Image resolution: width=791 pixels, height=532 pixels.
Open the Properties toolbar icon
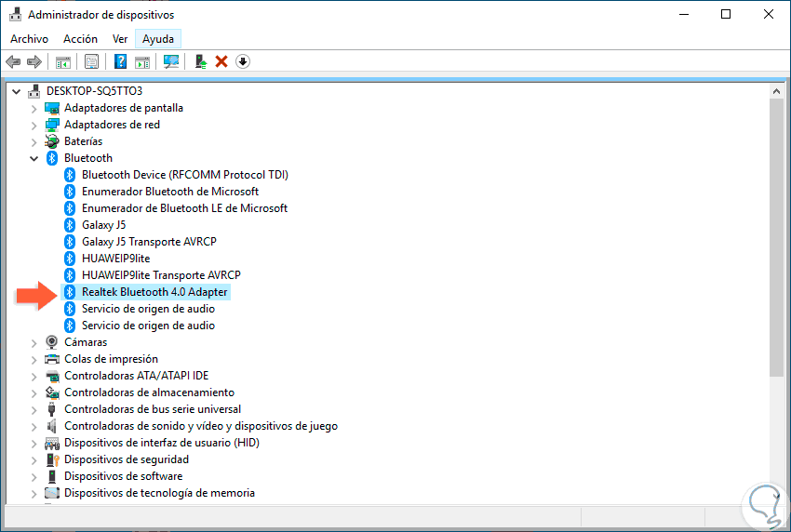pyautogui.click(x=91, y=62)
